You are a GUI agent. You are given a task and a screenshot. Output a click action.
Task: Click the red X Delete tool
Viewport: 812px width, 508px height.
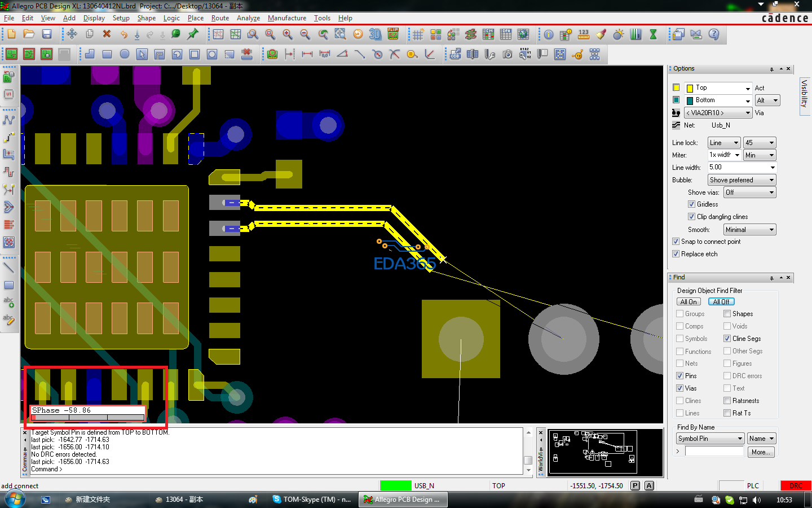107,34
